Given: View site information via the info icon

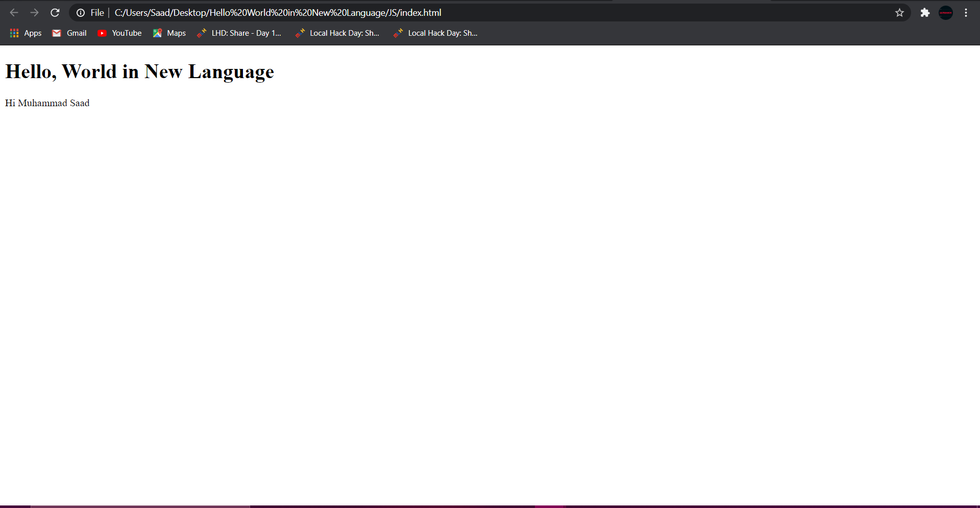Looking at the screenshot, I should click(x=81, y=13).
